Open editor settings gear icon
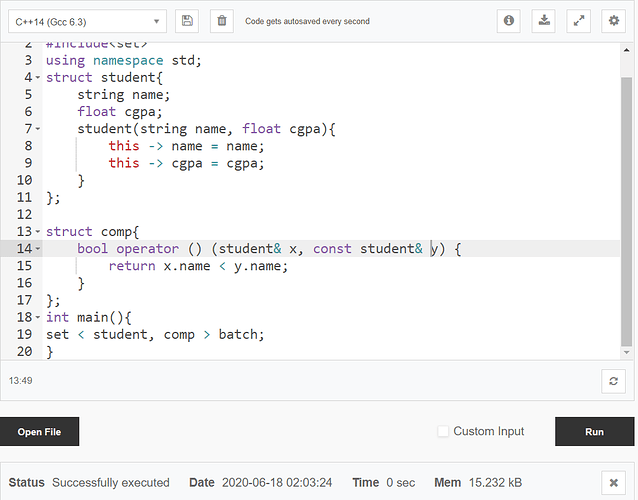638x500 pixels. 614,21
